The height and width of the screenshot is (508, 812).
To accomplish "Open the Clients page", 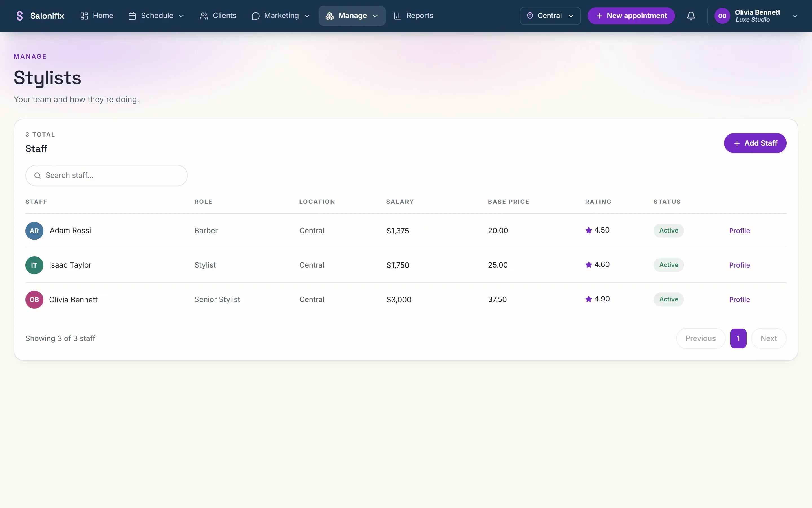I will click(x=218, y=16).
